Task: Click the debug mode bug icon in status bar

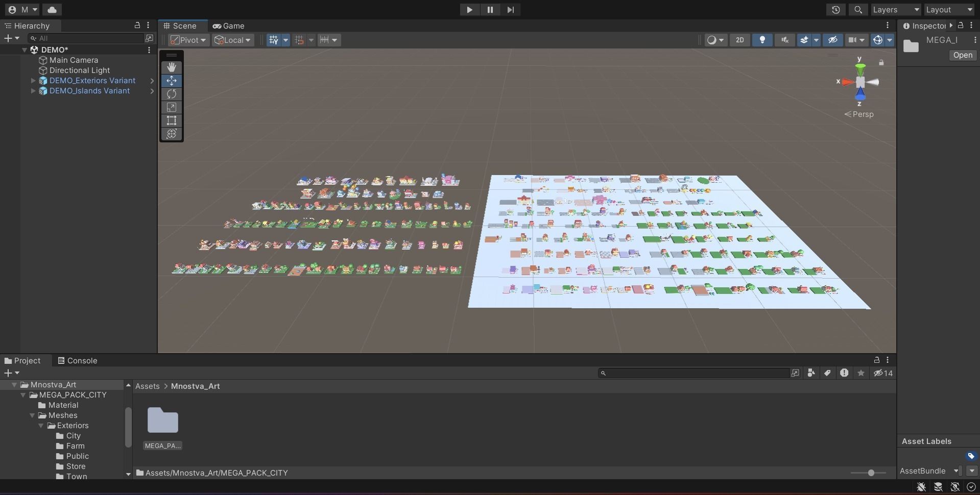Action: [921, 487]
